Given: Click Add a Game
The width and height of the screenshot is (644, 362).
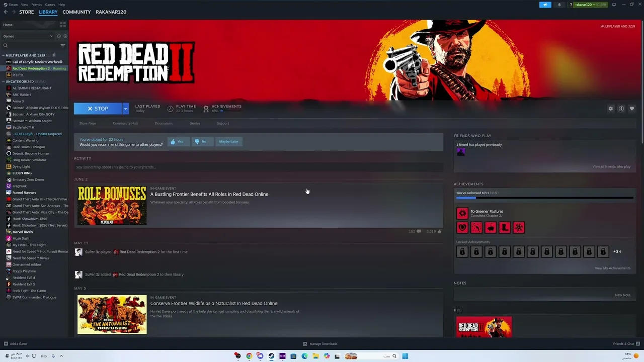Looking at the screenshot, I should click(16, 344).
